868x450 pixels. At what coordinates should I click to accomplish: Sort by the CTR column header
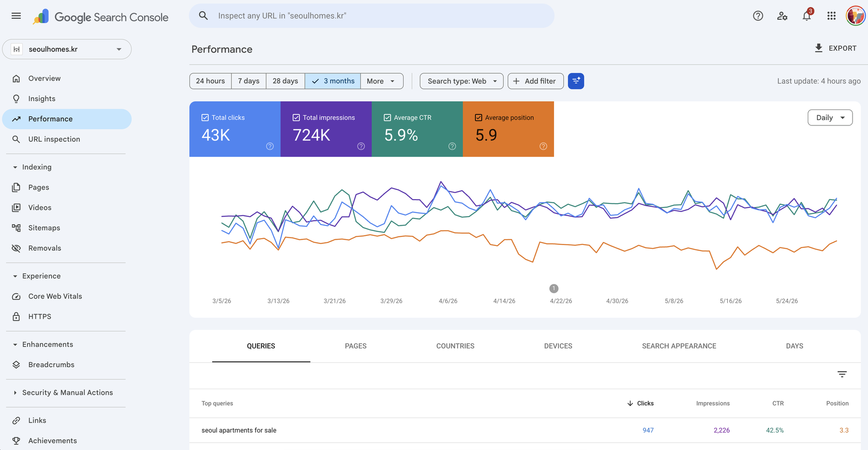[778, 404]
